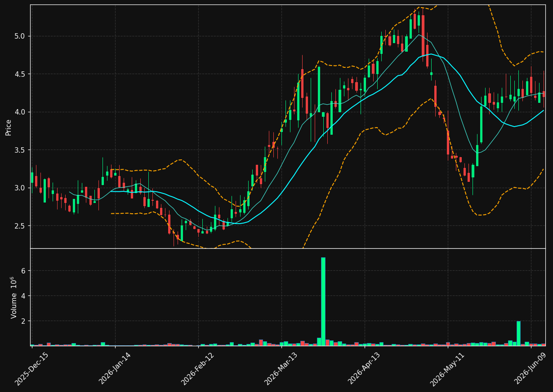
Task: Click the 2026-May-11 date label
Action: click(x=447, y=369)
